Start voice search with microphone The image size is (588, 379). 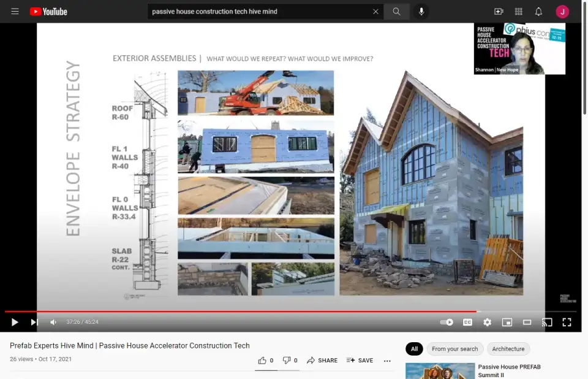coord(421,12)
